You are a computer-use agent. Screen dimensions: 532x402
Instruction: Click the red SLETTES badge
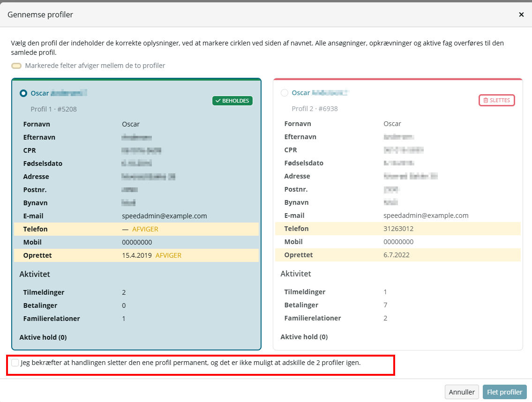pos(497,100)
